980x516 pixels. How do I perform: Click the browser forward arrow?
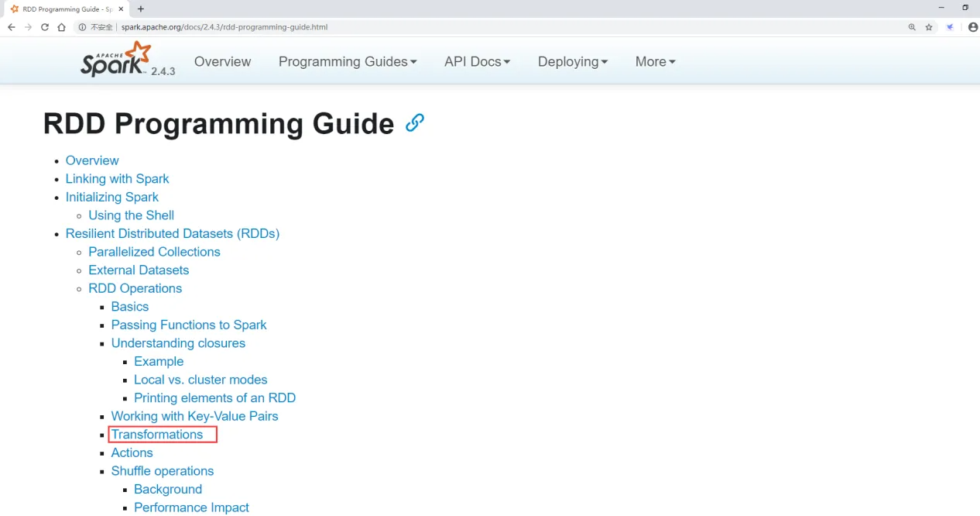28,27
